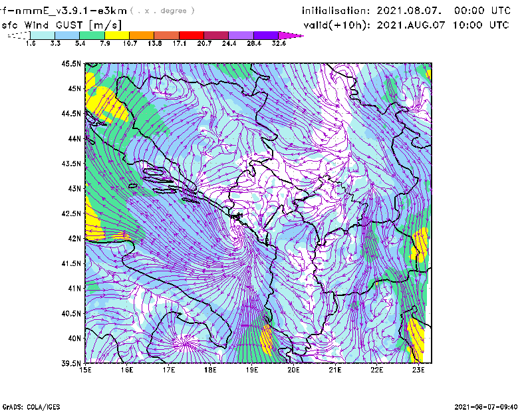Click the '00:00 UTC' initialisation time
532x411 pixels.
point(482,11)
